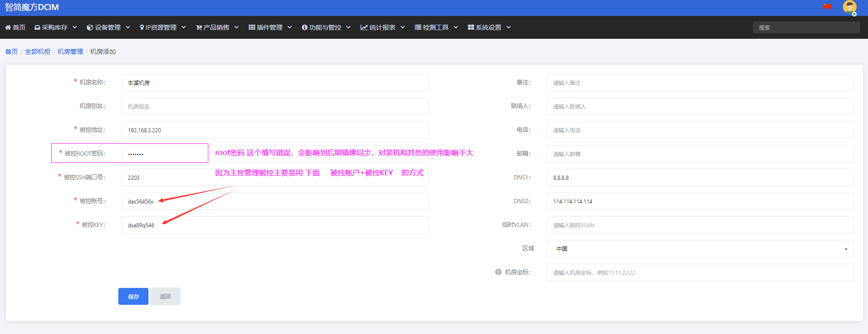This screenshot has height=334, width=868.
Task: Open the user avatar profile
Action: coord(850,7)
